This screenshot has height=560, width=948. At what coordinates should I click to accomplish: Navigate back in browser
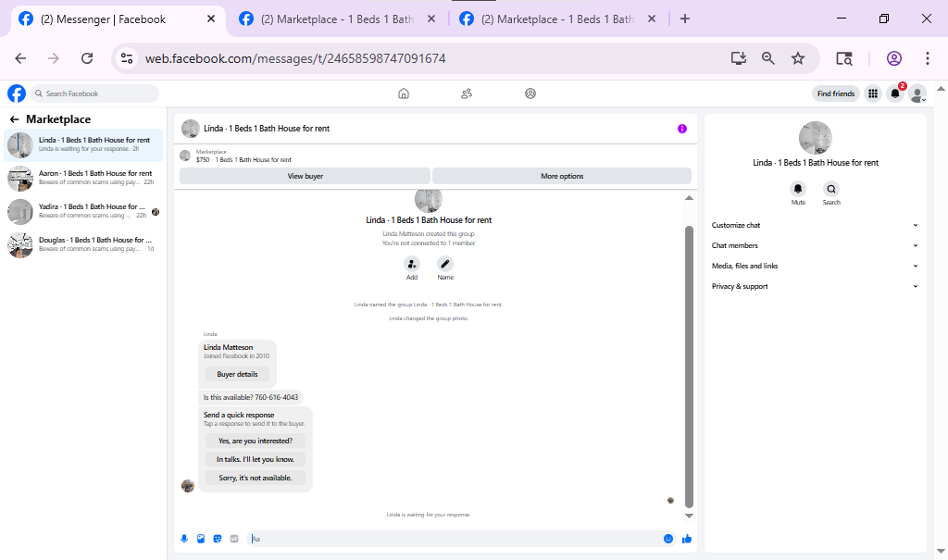(x=20, y=58)
